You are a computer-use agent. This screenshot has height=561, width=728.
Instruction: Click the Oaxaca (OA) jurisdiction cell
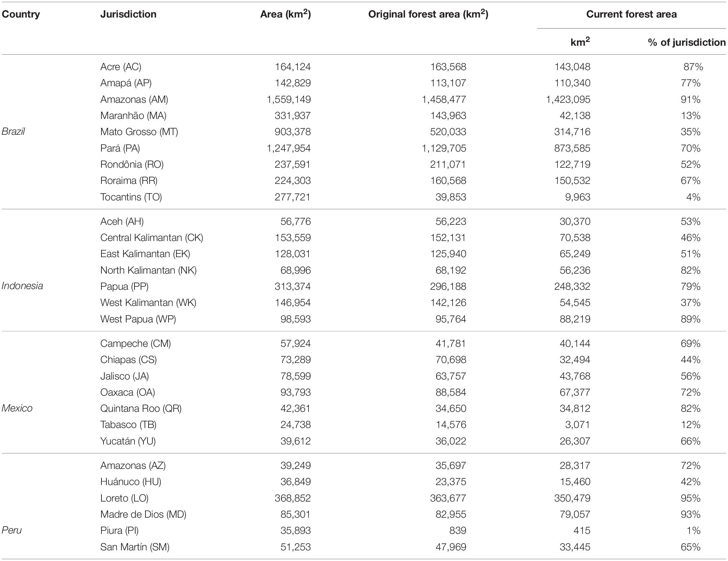pos(128,392)
